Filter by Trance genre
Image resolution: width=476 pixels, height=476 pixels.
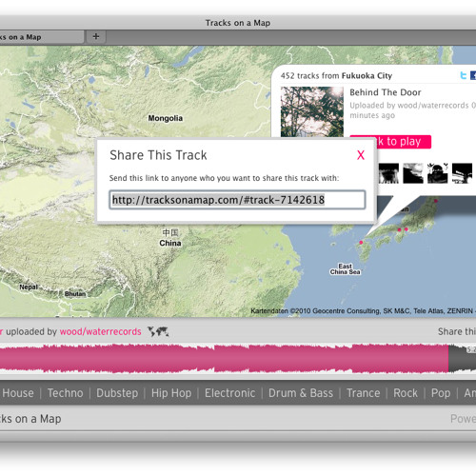pos(364,393)
